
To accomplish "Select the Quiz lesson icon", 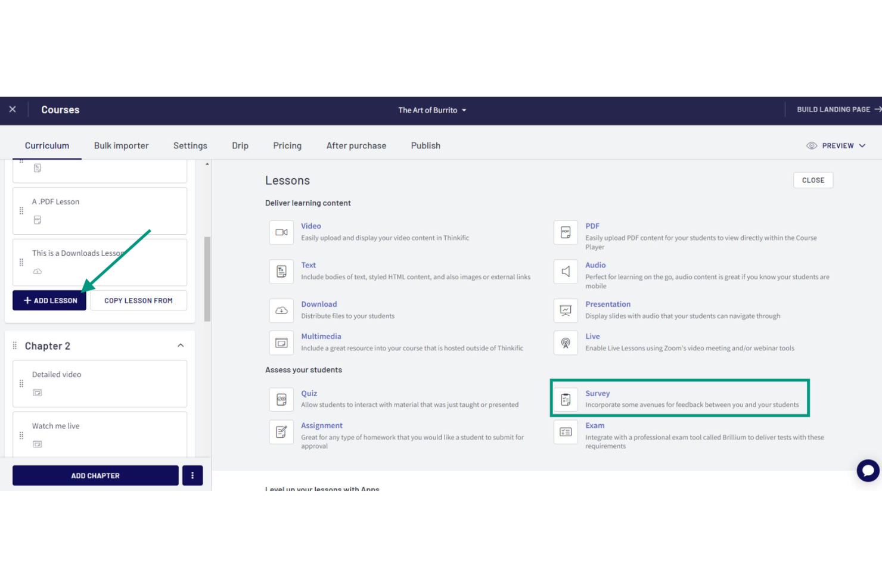I will click(281, 399).
